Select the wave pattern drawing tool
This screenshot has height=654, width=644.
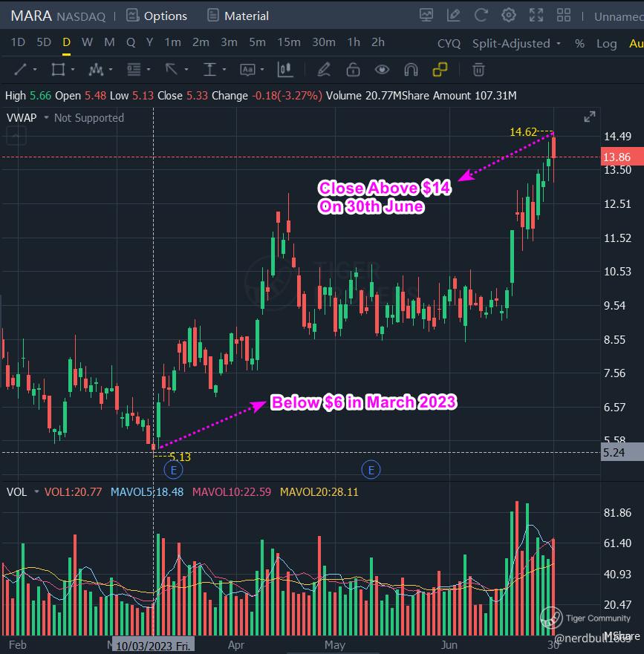pyautogui.click(x=96, y=69)
